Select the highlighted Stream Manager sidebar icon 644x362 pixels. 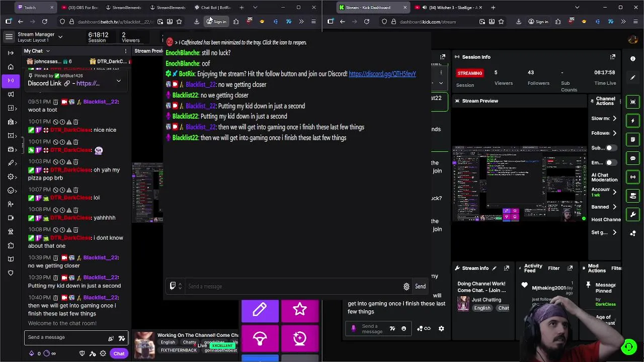tap(11, 80)
